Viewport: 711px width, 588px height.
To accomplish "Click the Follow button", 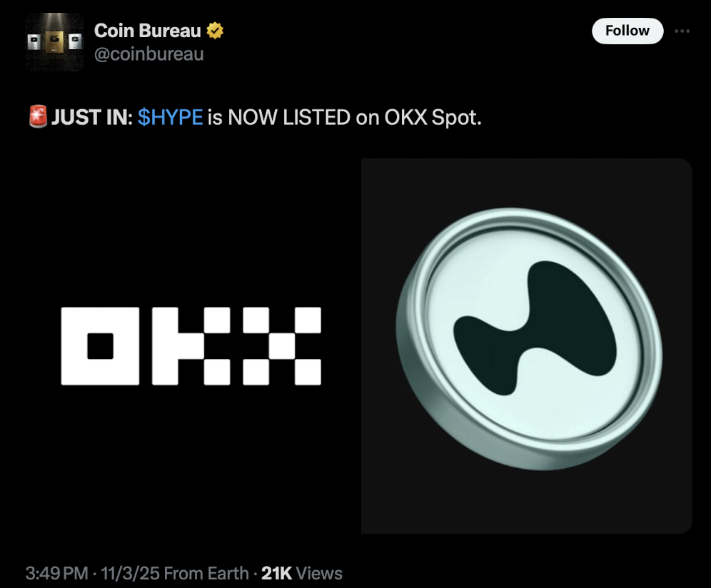I will coord(627,31).
